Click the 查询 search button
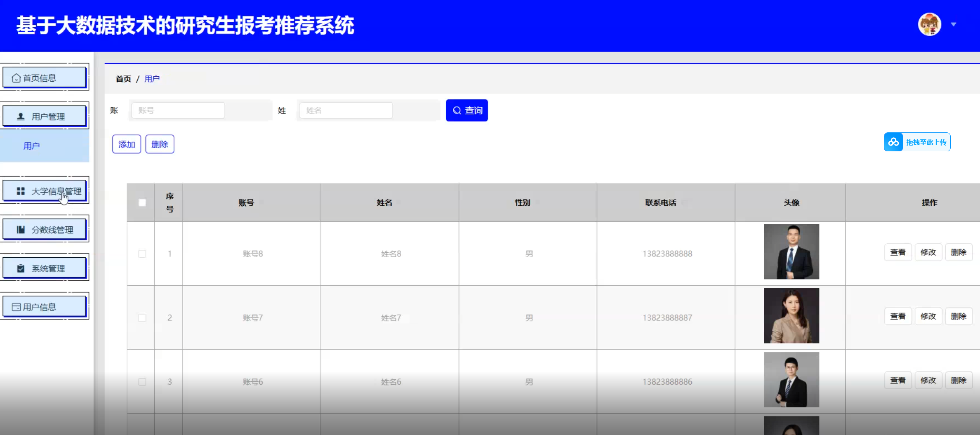Image resolution: width=980 pixels, height=435 pixels. (467, 111)
